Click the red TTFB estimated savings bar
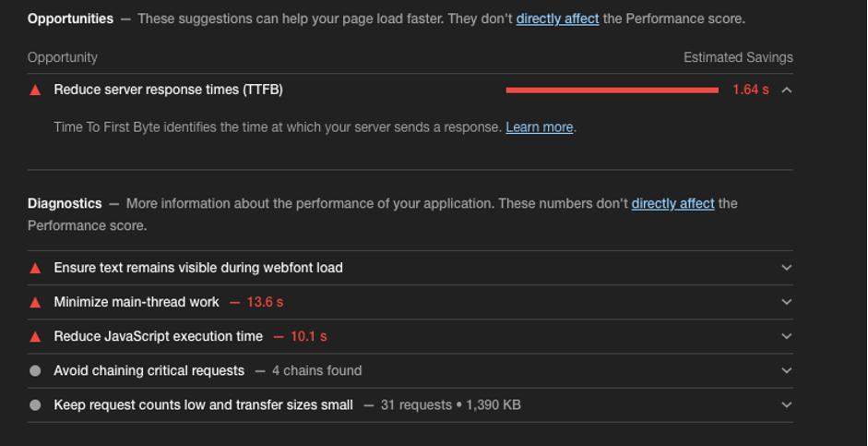This screenshot has width=868, height=446. (612, 90)
